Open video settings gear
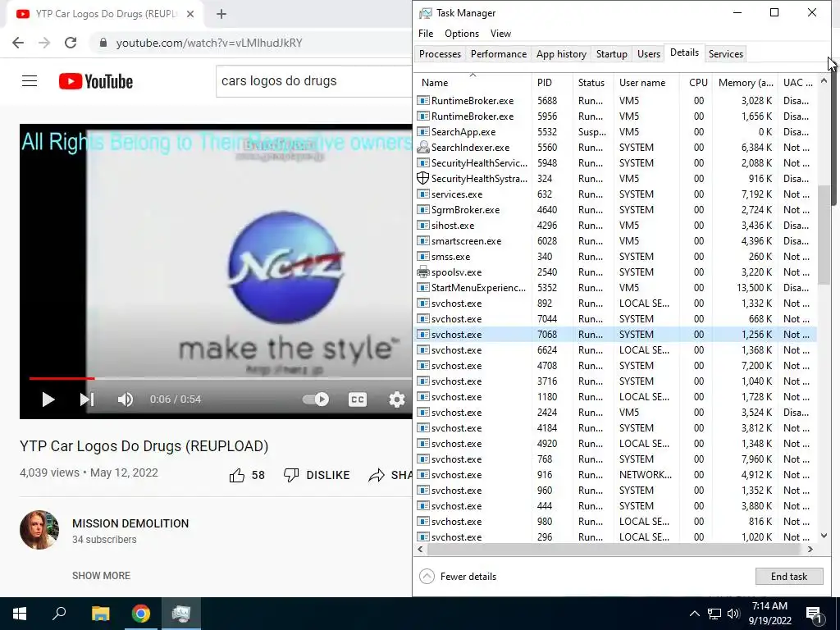This screenshot has width=840, height=630. (x=397, y=399)
